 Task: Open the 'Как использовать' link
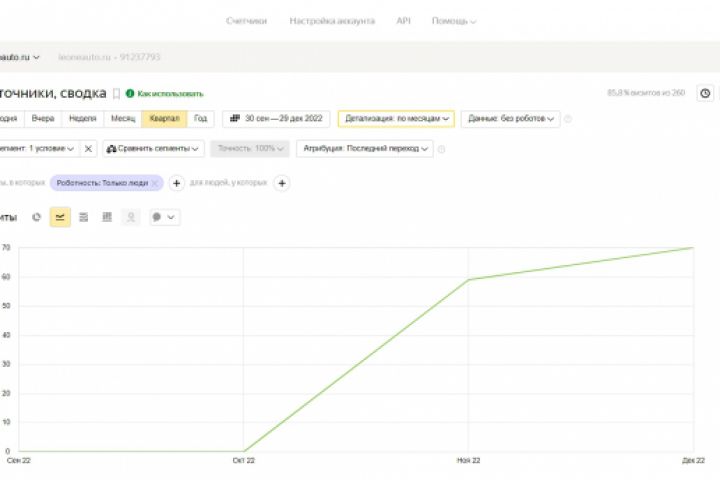coord(170,94)
